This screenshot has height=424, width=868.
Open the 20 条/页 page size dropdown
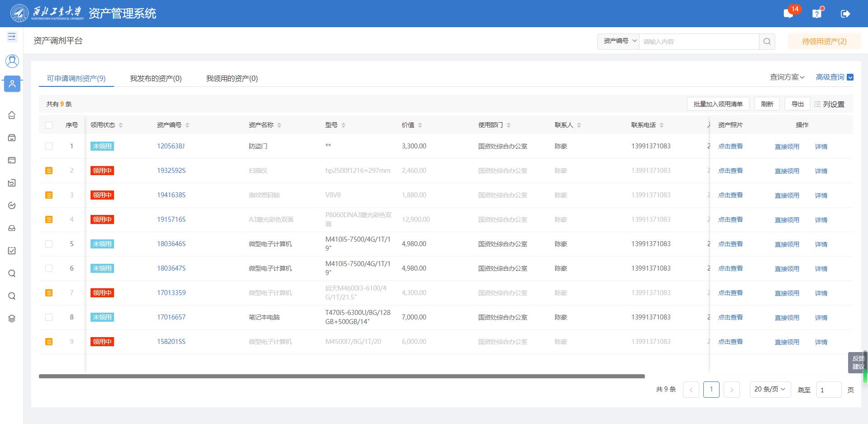(x=769, y=389)
